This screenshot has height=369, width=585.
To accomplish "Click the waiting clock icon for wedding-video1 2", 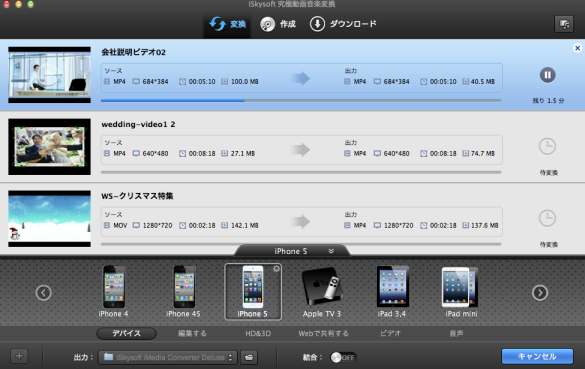I will 547,146.
